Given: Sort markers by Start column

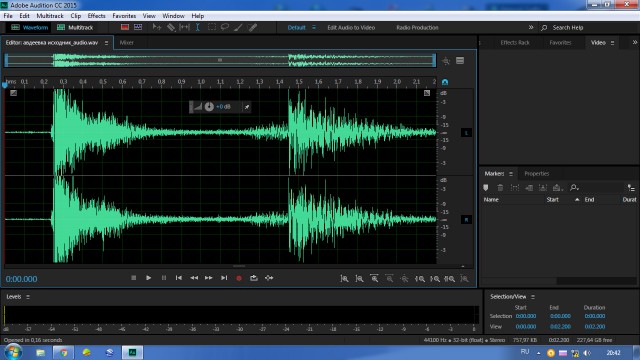Looking at the screenshot, I should [x=553, y=200].
